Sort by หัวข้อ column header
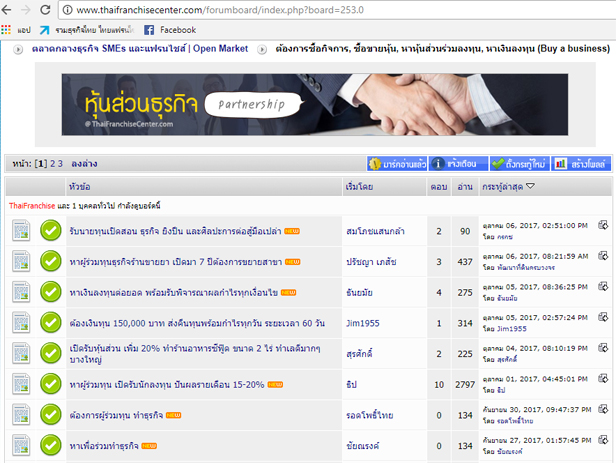 click(x=79, y=187)
